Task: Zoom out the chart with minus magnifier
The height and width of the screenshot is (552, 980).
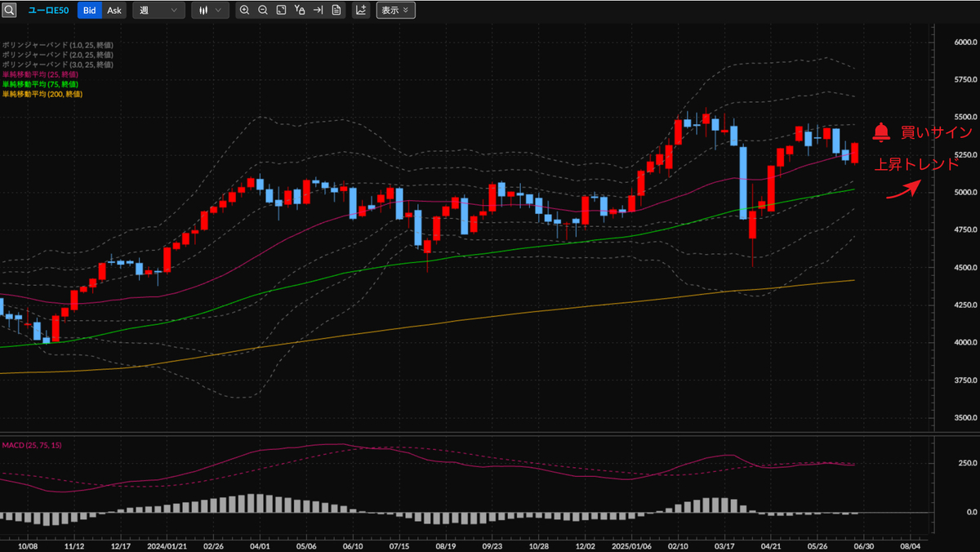Action: 263,11
